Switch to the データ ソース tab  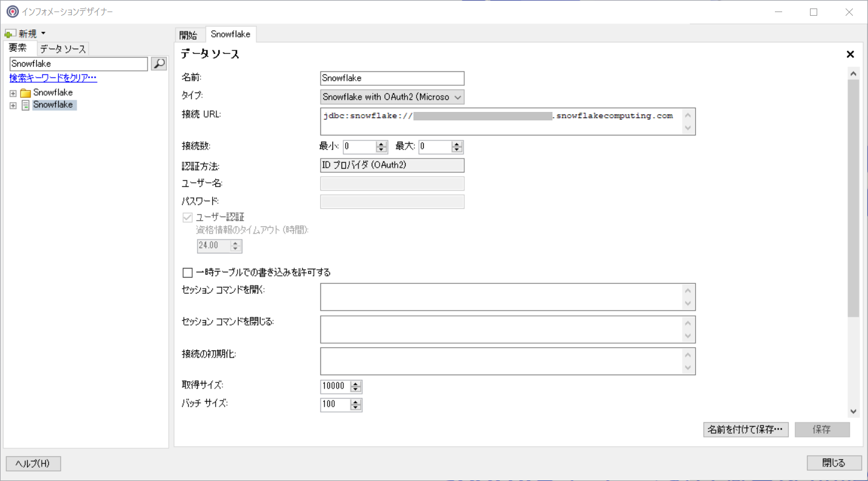coord(63,49)
